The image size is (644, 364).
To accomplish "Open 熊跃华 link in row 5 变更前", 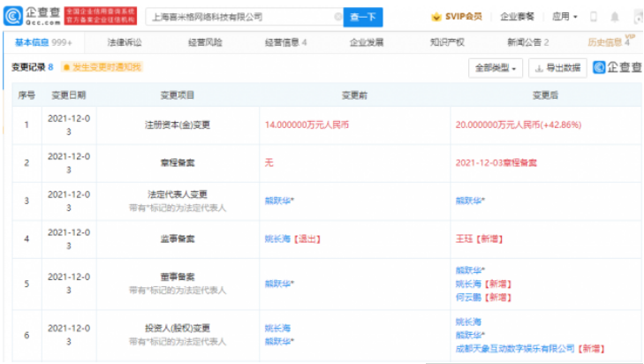I will tap(279, 284).
